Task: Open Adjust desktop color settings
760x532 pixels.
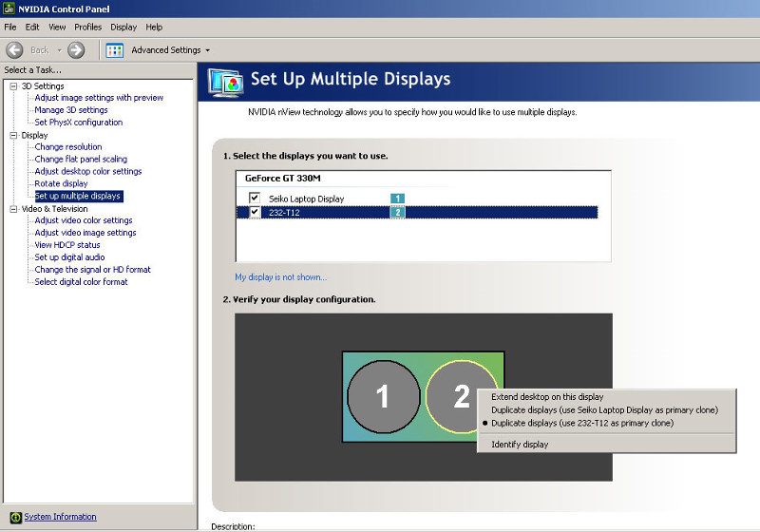Action: 87,172
